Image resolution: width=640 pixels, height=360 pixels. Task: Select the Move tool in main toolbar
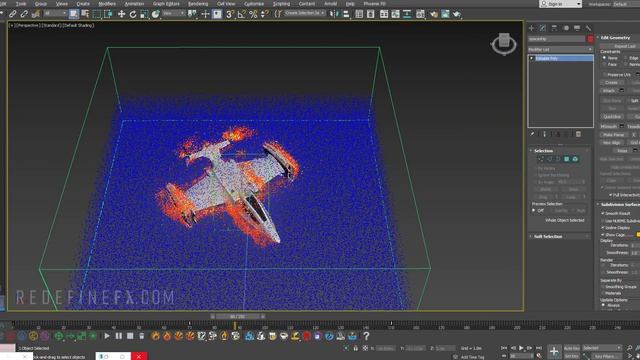click(x=121, y=14)
